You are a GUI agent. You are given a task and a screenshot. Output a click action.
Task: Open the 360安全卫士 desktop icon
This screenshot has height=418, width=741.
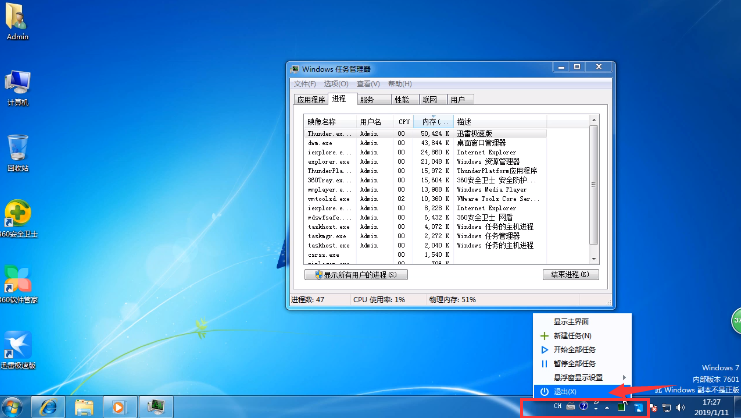17,213
